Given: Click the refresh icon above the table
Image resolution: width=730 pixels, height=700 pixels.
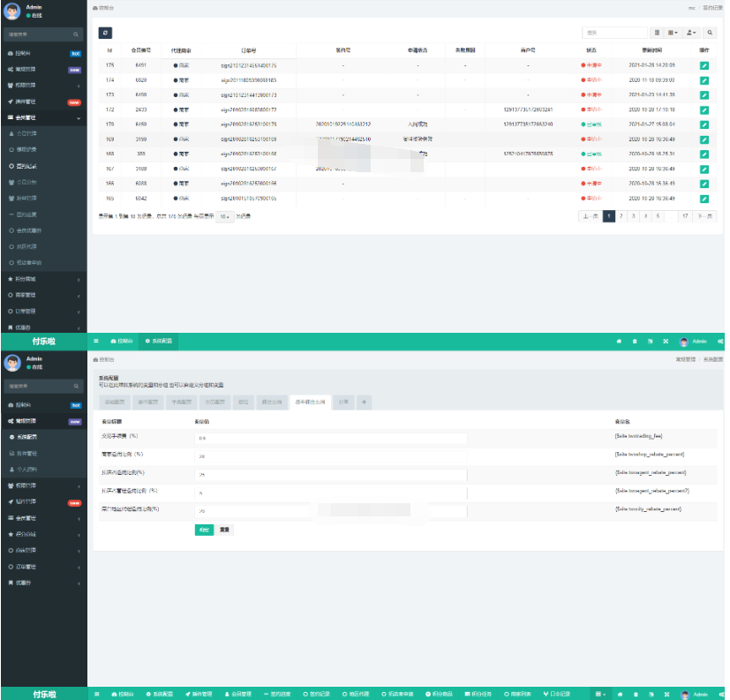Looking at the screenshot, I should click(x=105, y=33).
